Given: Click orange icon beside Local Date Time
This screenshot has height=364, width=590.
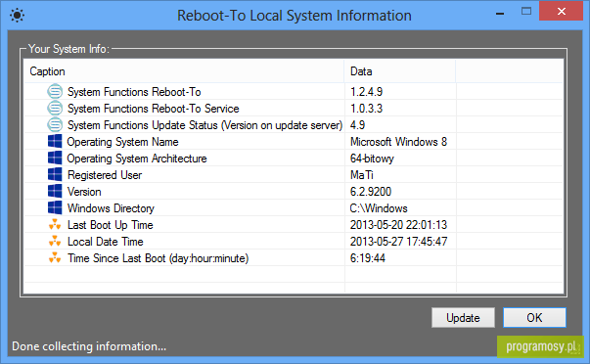Looking at the screenshot, I should [55, 242].
